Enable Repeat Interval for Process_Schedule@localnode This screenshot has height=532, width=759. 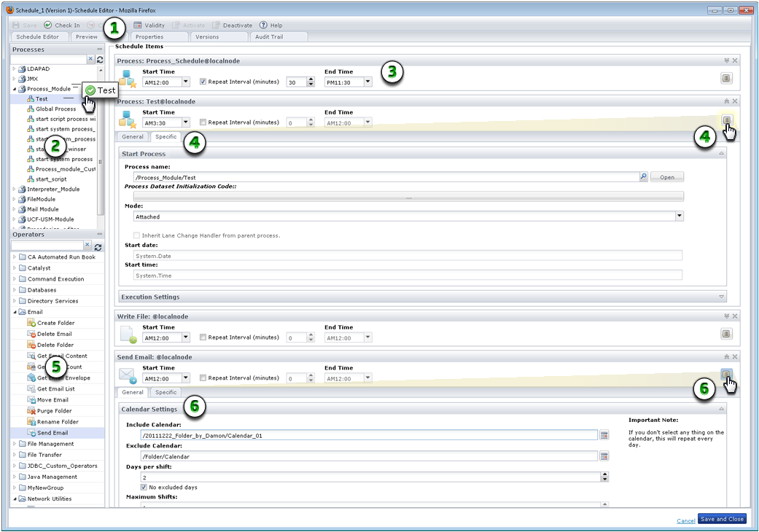click(202, 82)
